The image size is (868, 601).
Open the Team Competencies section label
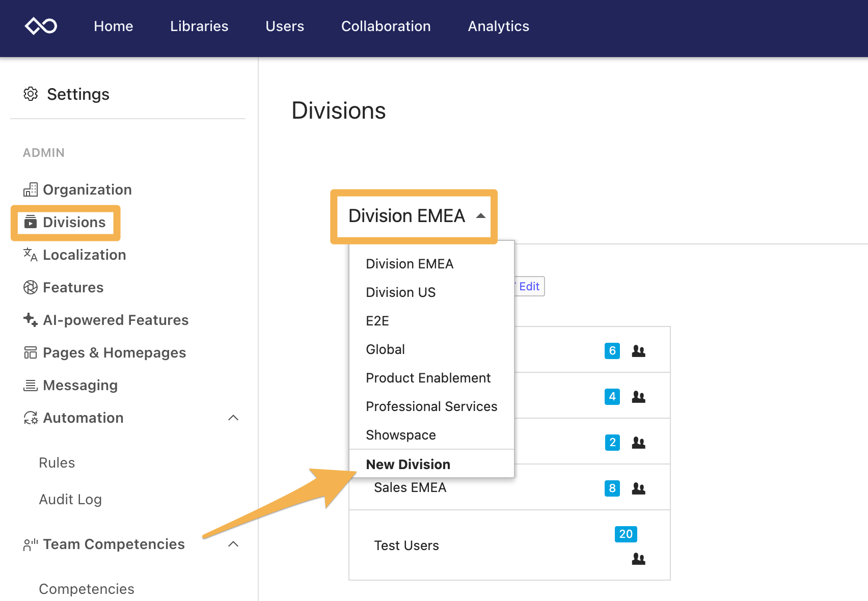pos(114,544)
